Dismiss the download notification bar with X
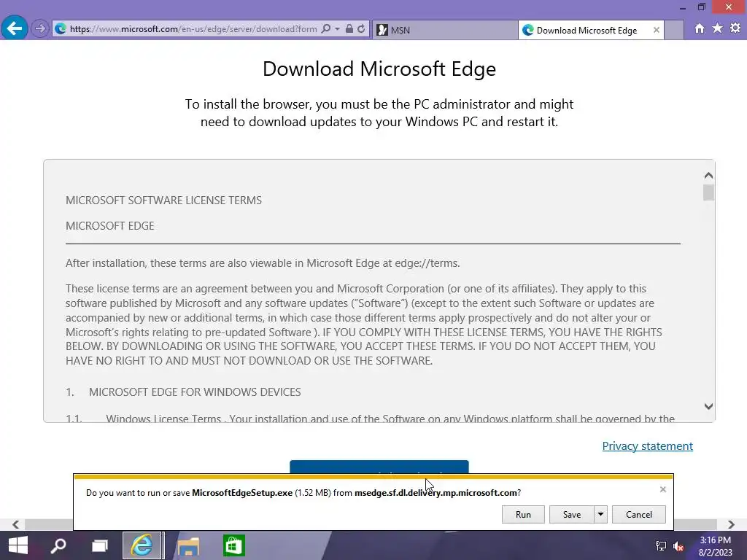The height and width of the screenshot is (560, 747). 662,489
